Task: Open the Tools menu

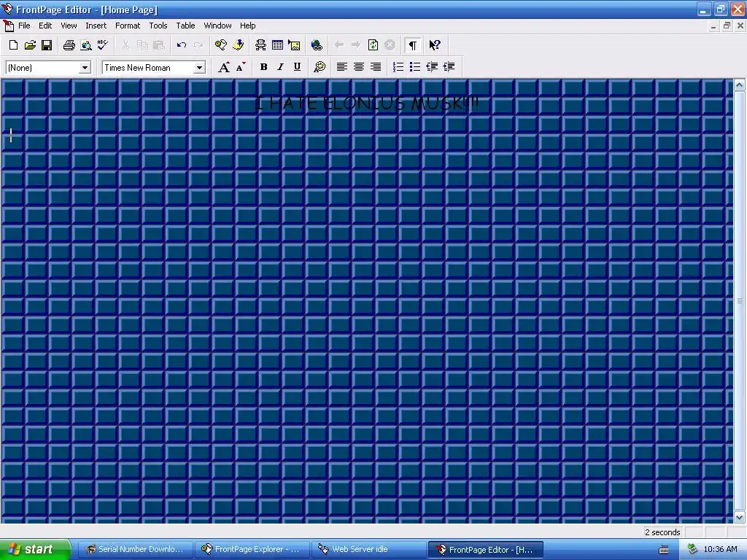Action: coord(158,26)
